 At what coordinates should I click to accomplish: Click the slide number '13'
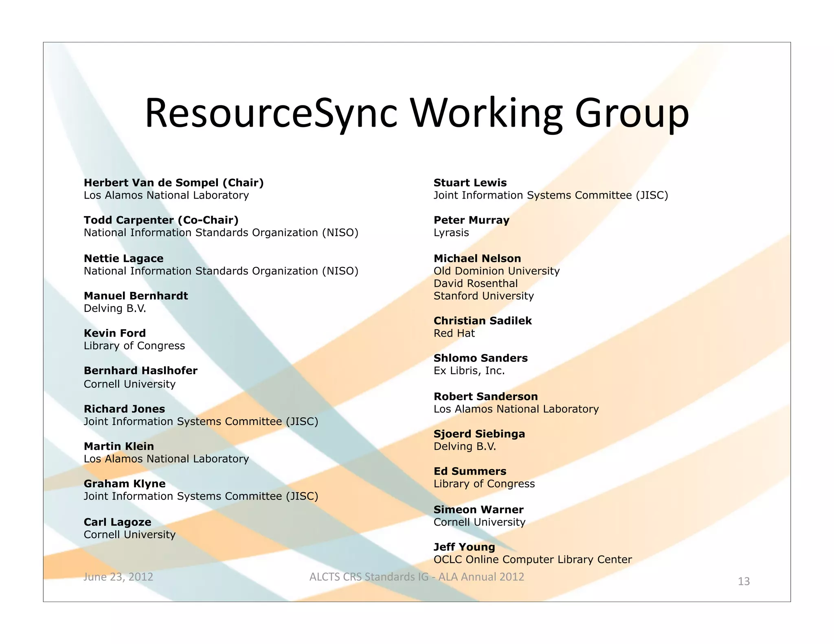[744, 581]
